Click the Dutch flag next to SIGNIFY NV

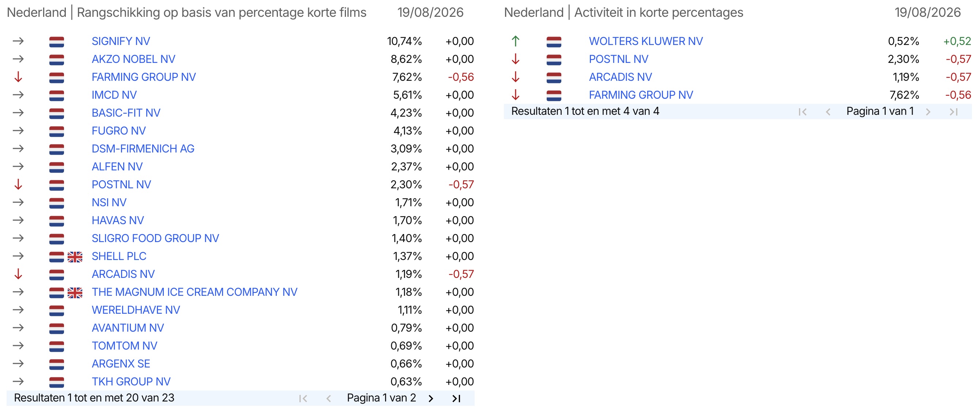point(57,41)
